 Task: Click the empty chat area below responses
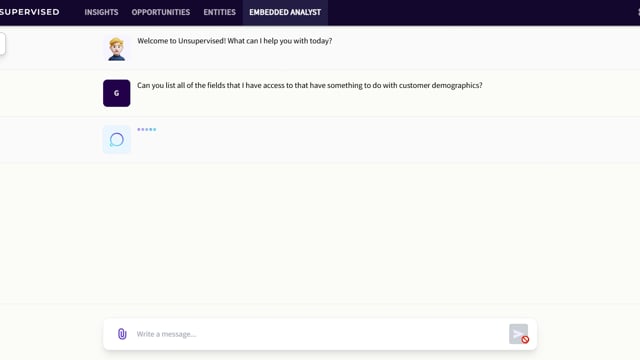[x=320, y=233]
